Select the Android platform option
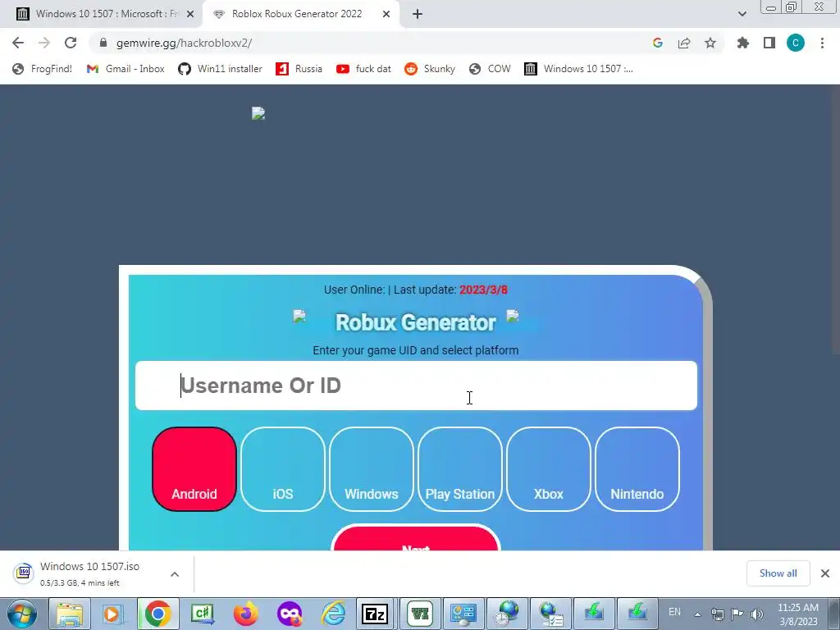This screenshot has height=630, width=840. 194,468
